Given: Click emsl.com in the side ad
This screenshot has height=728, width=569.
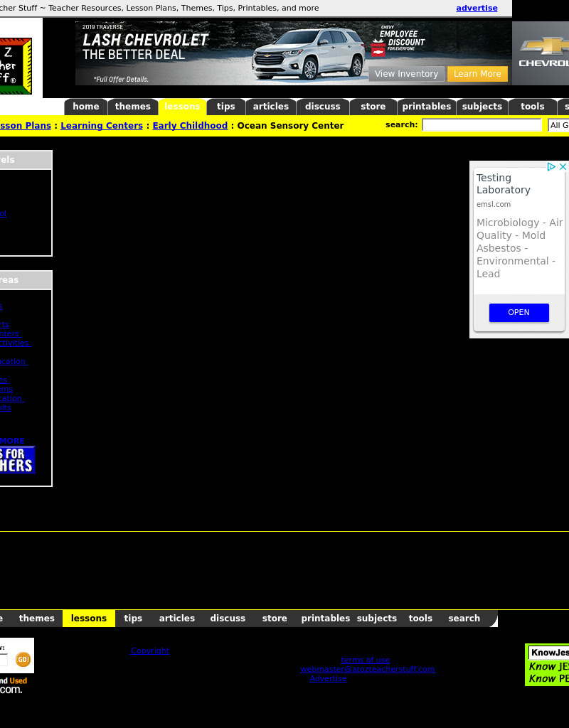Looking at the screenshot, I should [494, 204].
